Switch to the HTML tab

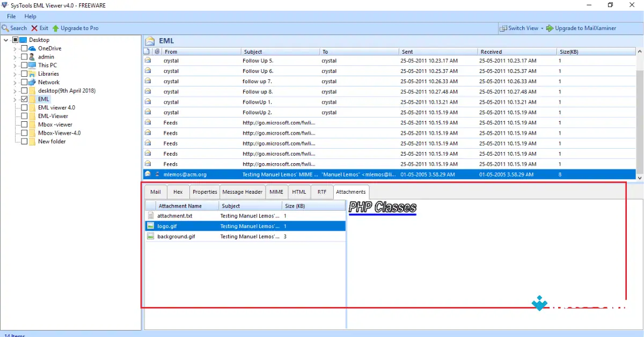click(299, 192)
